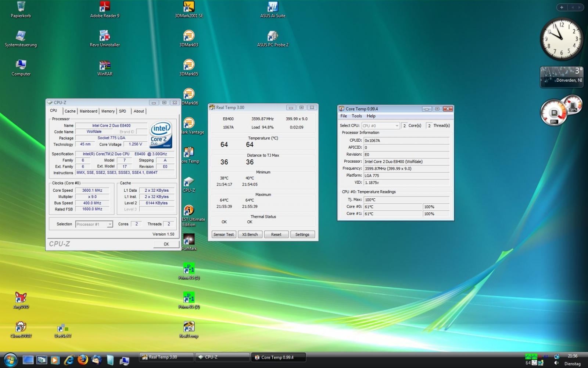The image size is (588, 368).
Task: Click VID 1.1875v field in Core Temp
Action: 406,183
